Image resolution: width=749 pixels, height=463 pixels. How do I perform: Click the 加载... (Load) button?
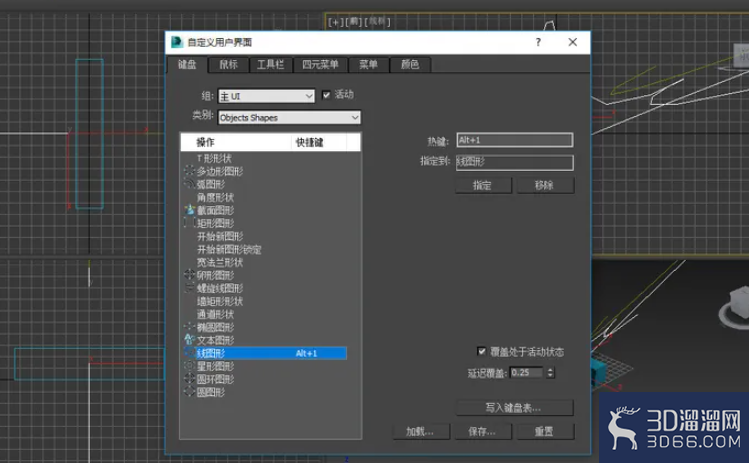click(421, 431)
